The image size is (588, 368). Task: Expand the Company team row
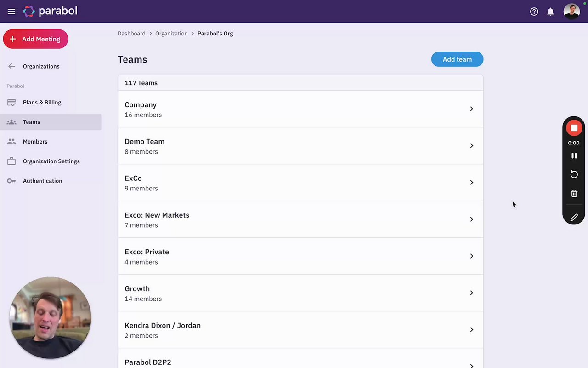(471, 109)
